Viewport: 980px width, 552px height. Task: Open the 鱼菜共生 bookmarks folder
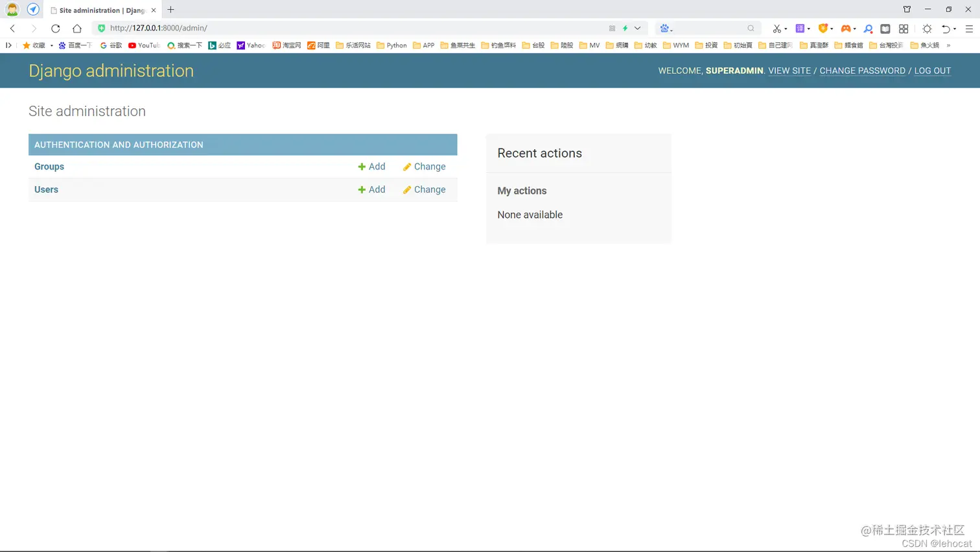458,45
